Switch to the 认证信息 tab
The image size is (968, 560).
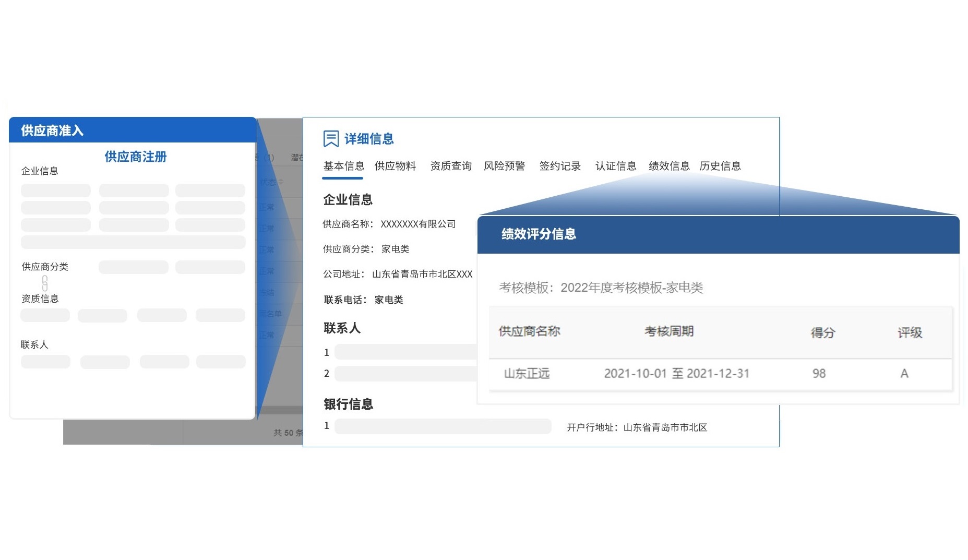[616, 166]
